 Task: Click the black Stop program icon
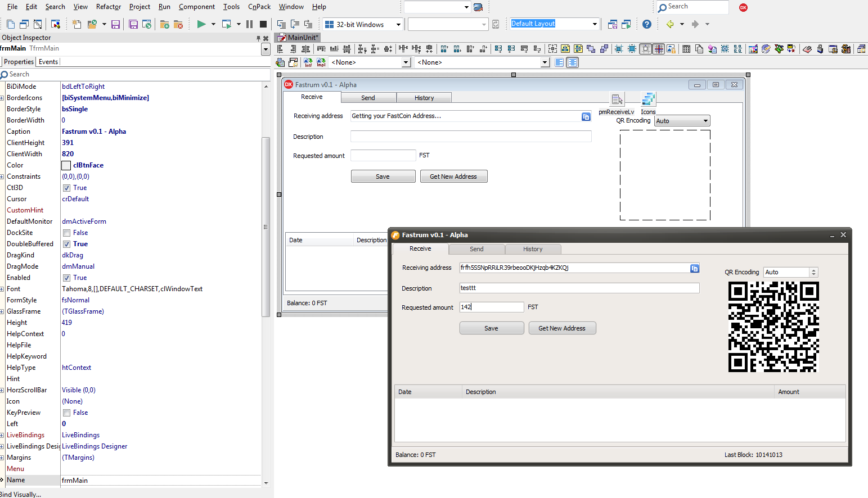pos(263,24)
